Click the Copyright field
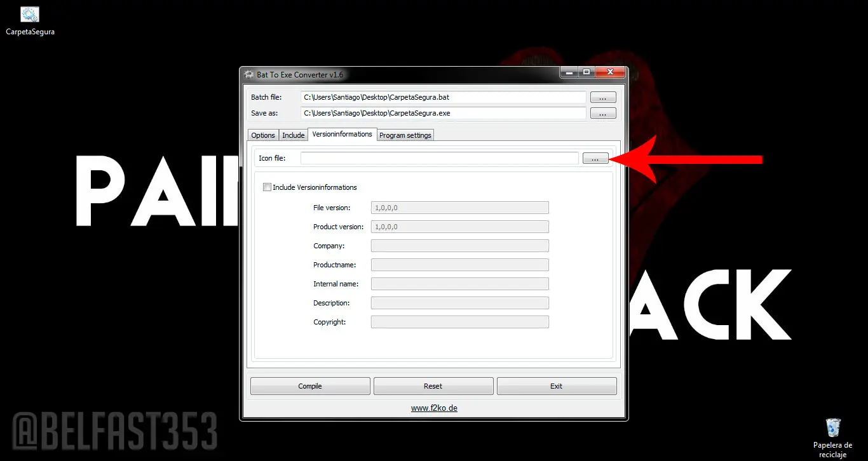Screen dimensions: 868x461 click(x=460, y=322)
